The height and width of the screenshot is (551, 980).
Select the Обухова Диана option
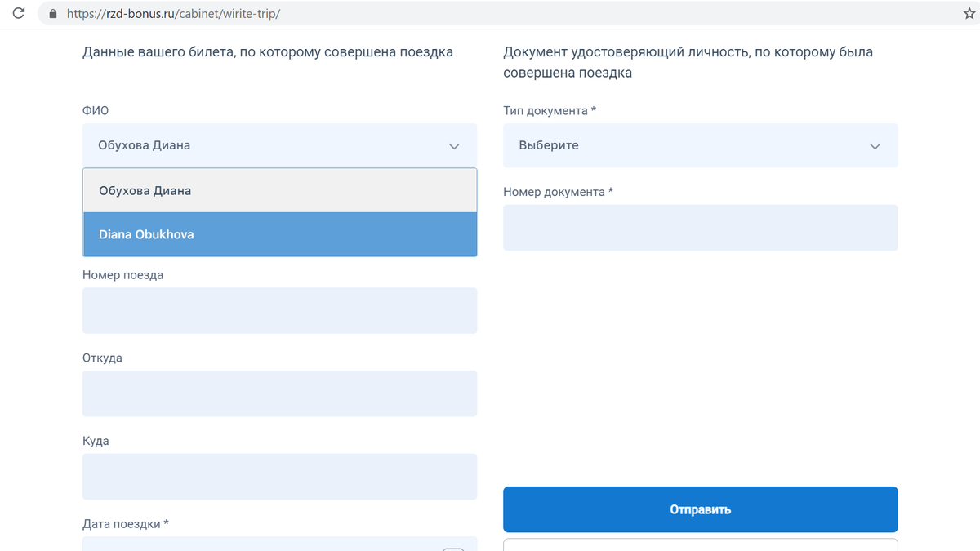pyautogui.click(x=279, y=189)
